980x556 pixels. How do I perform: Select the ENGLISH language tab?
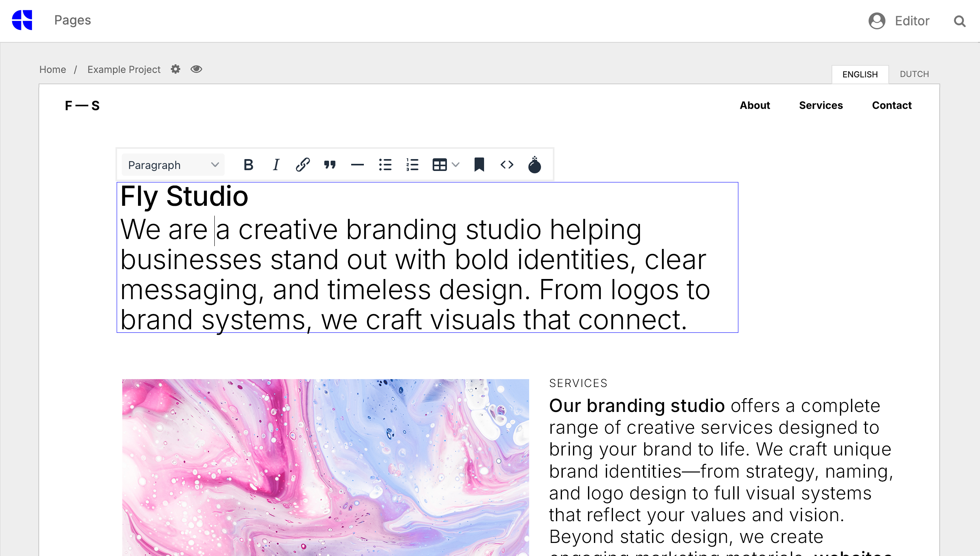[860, 74]
